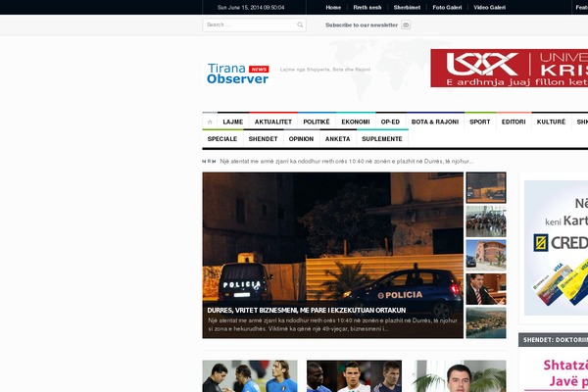
Task: Select the OPINION tab
Action: pos(301,139)
